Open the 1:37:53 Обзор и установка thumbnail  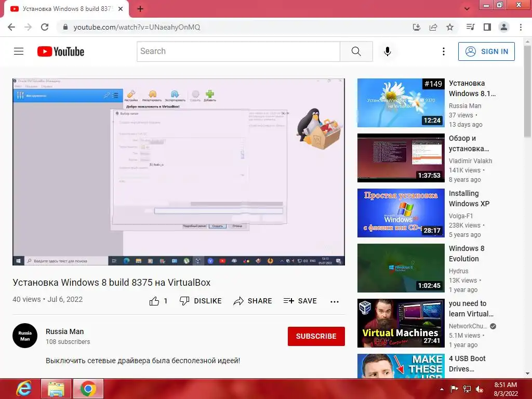(x=401, y=158)
